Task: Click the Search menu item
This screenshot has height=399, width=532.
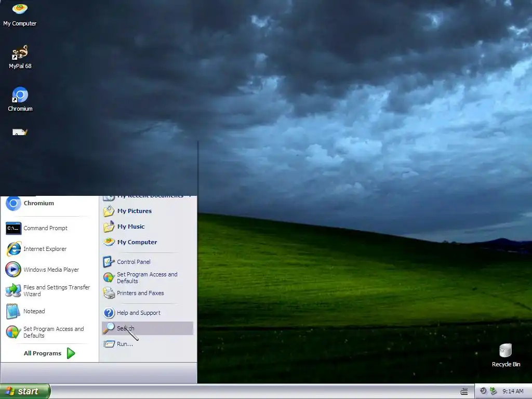Action: coord(148,328)
